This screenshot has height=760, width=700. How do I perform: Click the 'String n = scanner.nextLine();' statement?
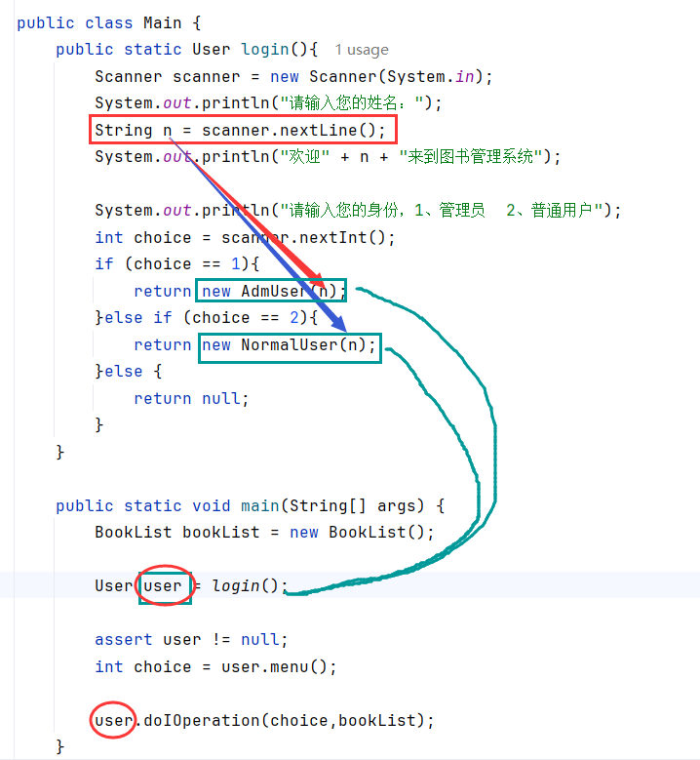click(240, 130)
